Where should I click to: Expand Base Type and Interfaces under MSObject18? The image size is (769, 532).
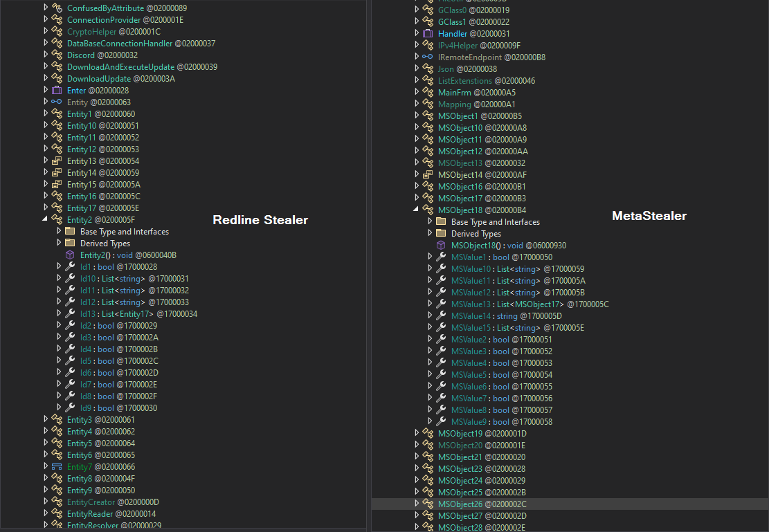[430, 221]
